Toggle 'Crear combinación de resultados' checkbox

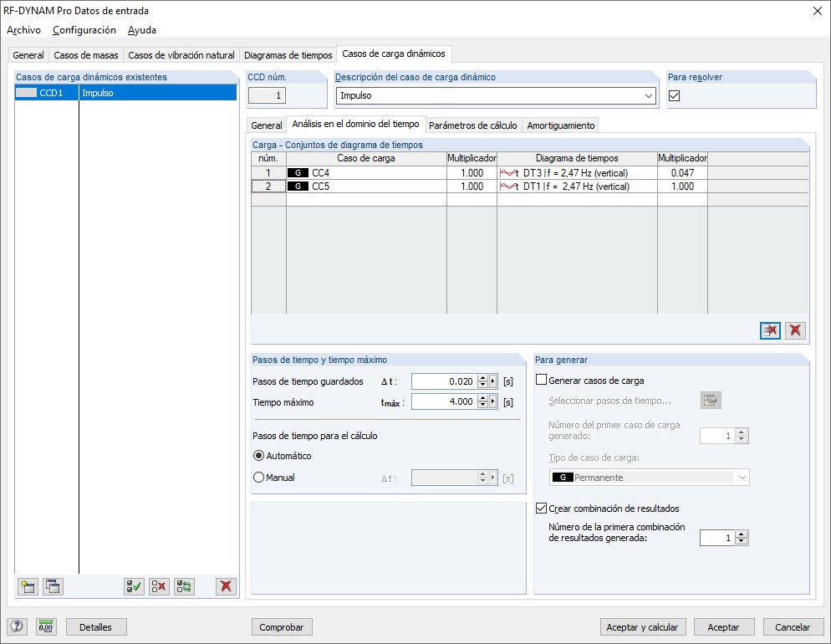[541, 509]
